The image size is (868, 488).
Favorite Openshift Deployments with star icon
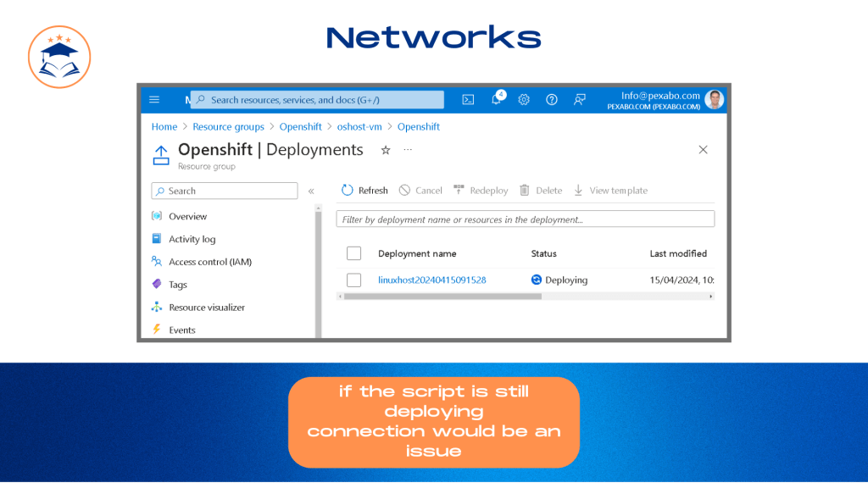386,150
